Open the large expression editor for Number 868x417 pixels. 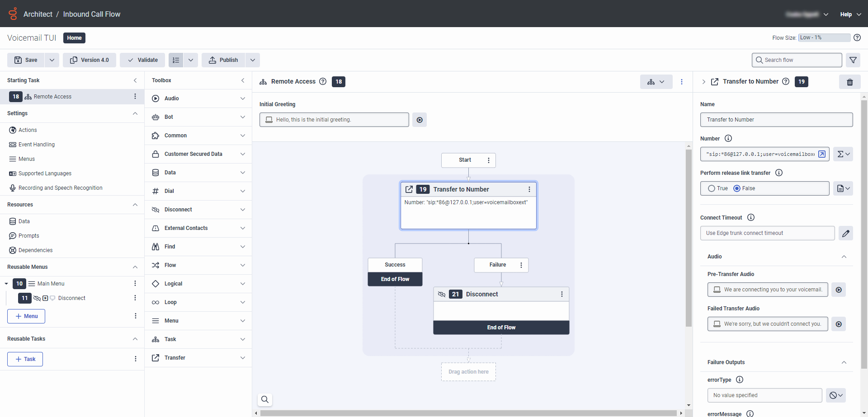coord(822,154)
